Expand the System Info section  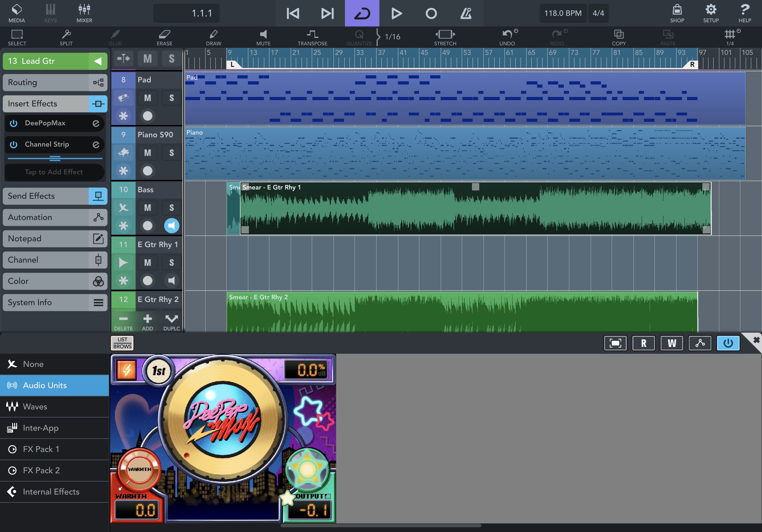coord(55,302)
